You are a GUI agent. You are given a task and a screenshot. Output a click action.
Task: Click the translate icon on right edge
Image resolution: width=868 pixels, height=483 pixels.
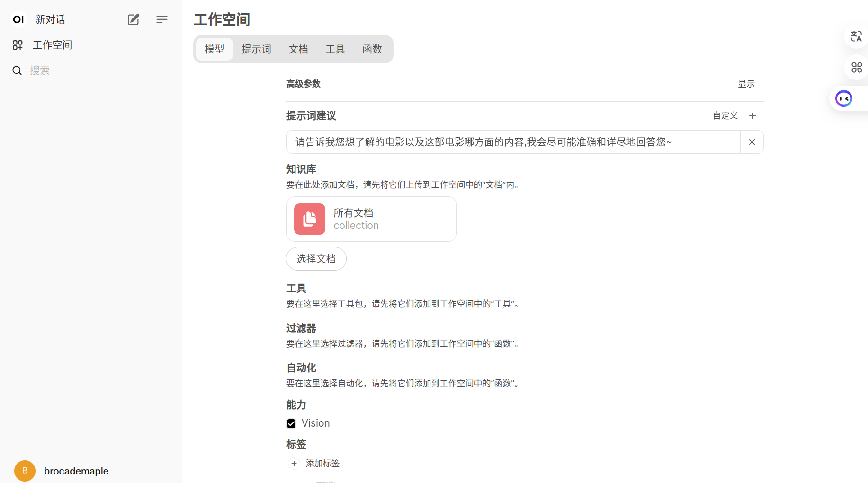click(x=856, y=36)
